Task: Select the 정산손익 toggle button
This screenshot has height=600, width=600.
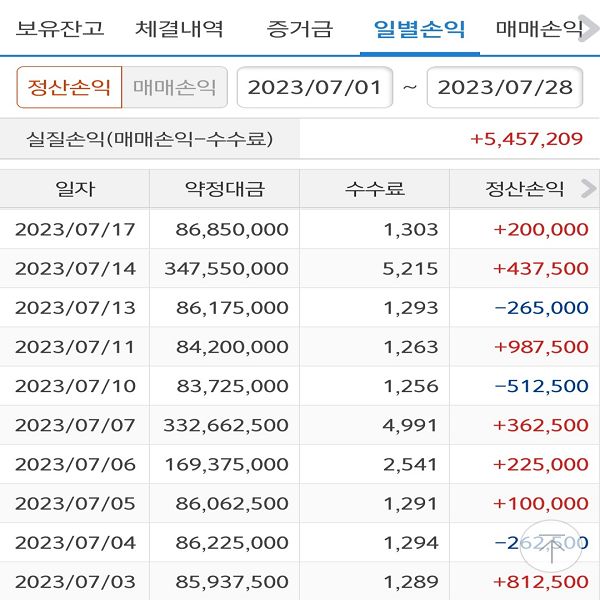Action: (x=69, y=87)
